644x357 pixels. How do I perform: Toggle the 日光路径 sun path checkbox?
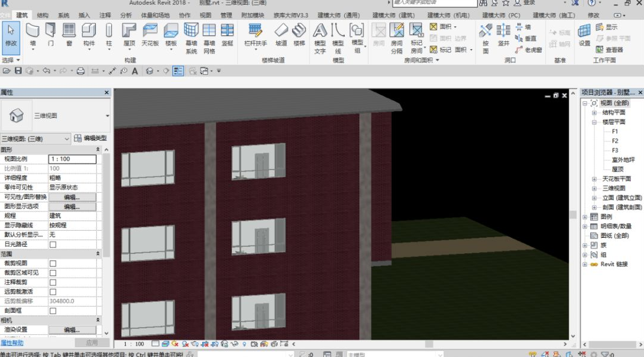pyautogui.click(x=53, y=244)
